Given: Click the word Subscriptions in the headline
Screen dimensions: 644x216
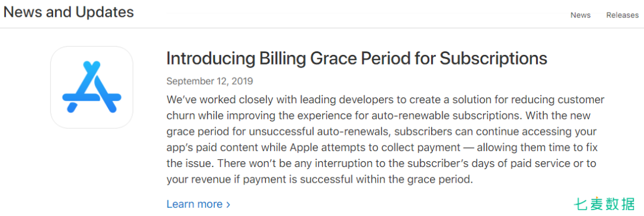Looking at the screenshot, I should [x=493, y=59].
